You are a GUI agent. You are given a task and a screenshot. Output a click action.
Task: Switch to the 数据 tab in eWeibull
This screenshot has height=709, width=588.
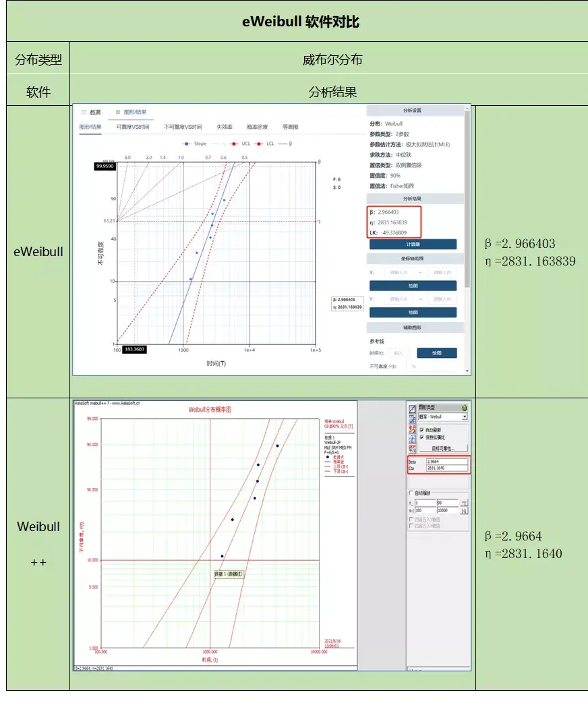[x=94, y=113]
